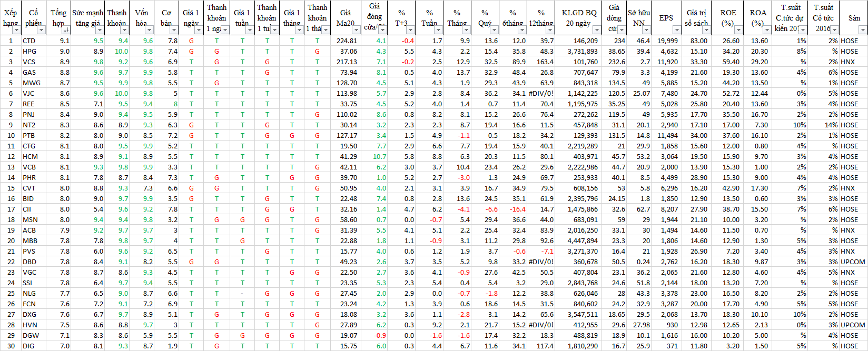The image size is (868, 351).
Task: Click the REE ticker cell
Action: pos(34,104)
